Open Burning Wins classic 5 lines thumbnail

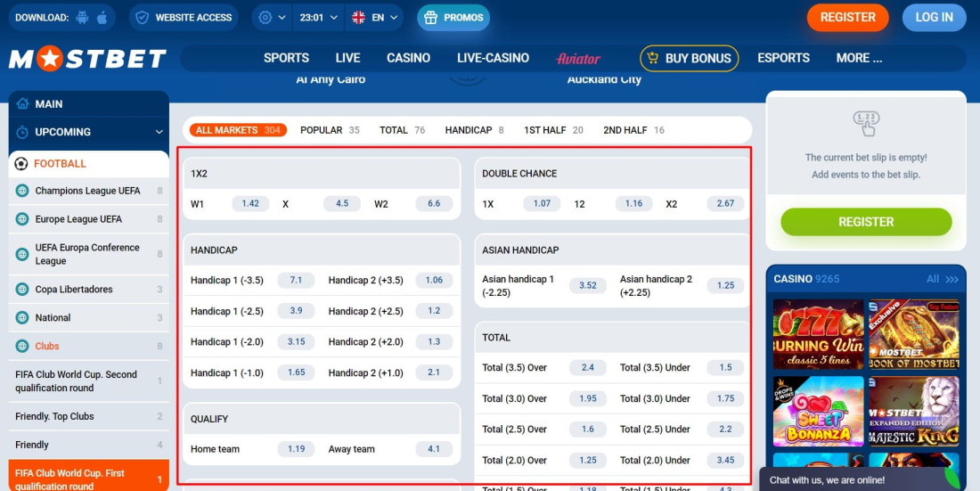818,334
